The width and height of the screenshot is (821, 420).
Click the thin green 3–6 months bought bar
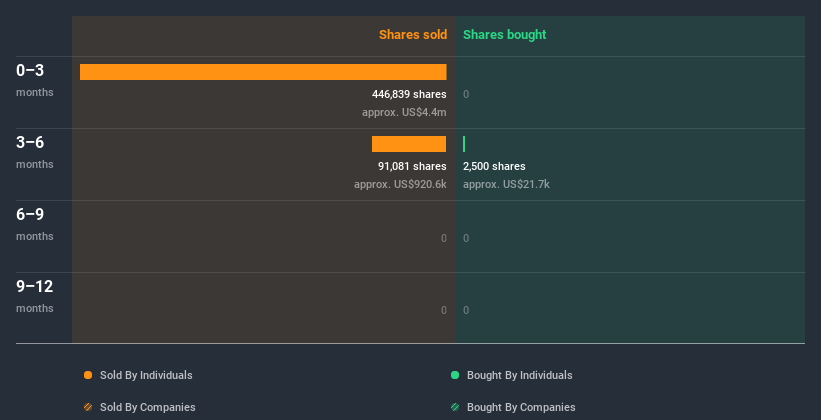click(464, 144)
